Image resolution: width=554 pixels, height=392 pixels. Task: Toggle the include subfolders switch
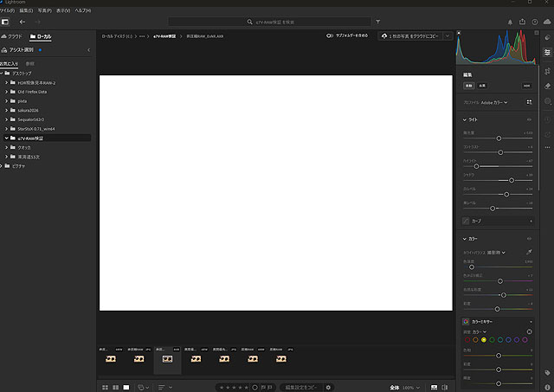(x=331, y=36)
